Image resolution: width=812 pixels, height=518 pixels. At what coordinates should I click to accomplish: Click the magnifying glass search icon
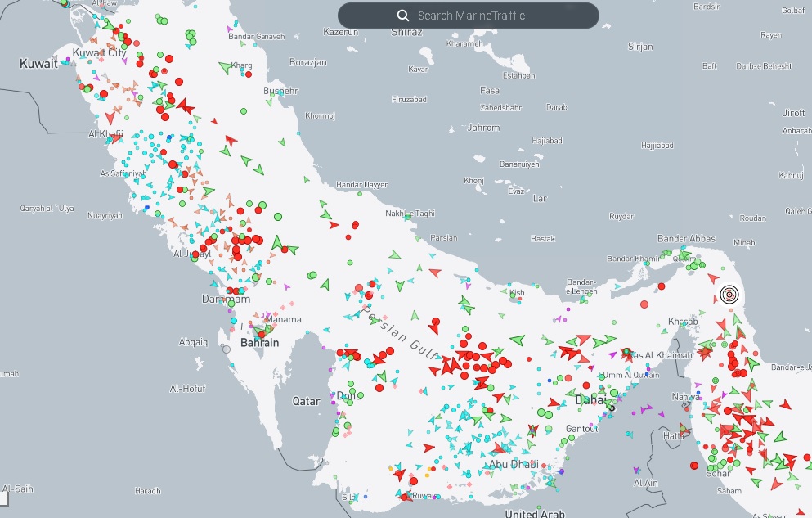[x=403, y=16]
